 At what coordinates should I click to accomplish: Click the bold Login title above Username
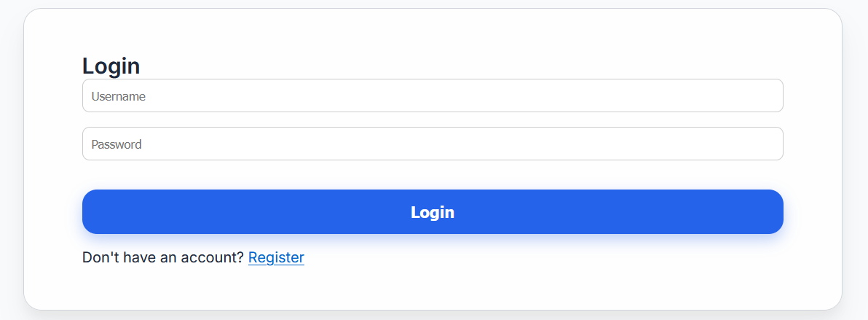tap(111, 66)
